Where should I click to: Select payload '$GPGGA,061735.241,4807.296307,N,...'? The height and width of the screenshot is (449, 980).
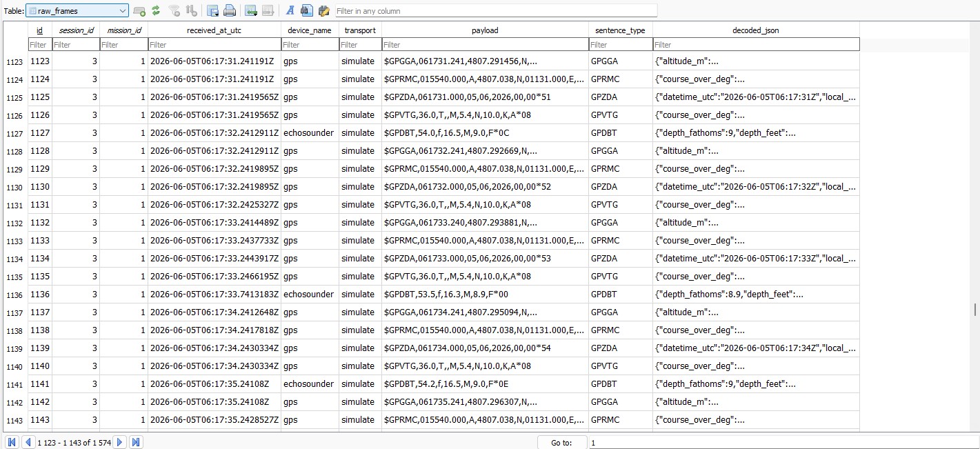pos(485,402)
